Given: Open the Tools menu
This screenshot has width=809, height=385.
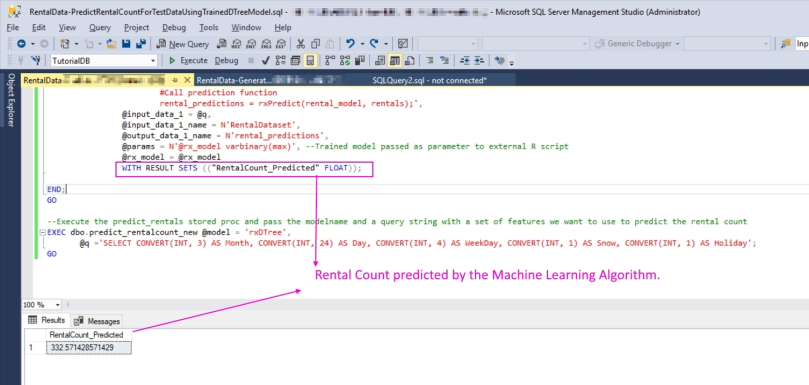Looking at the screenshot, I should point(208,27).
